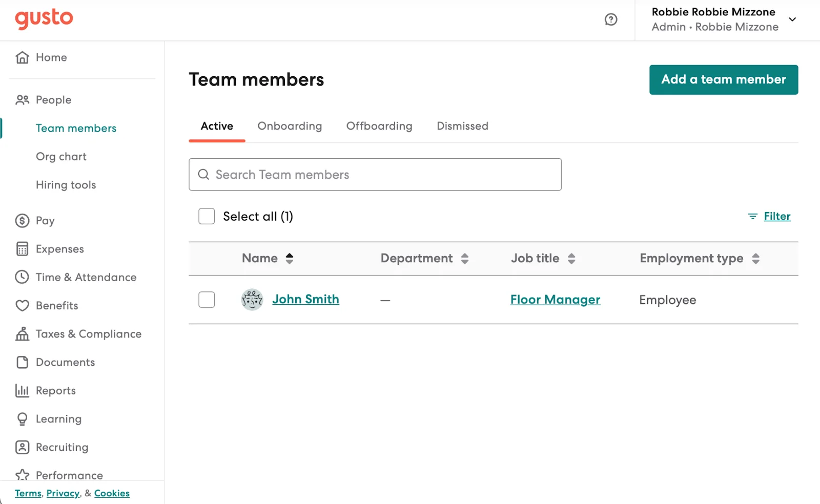Viewport: 820px width, 504px height.
Task: Click the Home house icon in sidebar
Action: tap(22, 57)
